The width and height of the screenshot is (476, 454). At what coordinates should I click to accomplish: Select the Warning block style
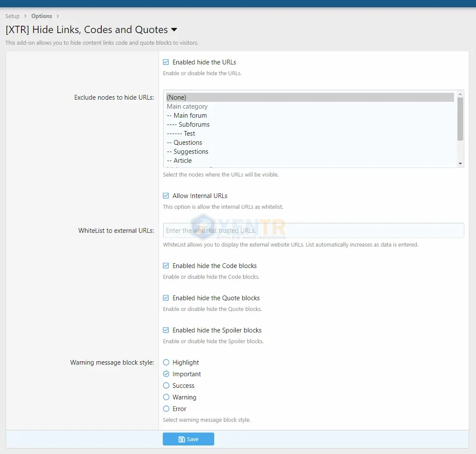click(x=166, y=397)
